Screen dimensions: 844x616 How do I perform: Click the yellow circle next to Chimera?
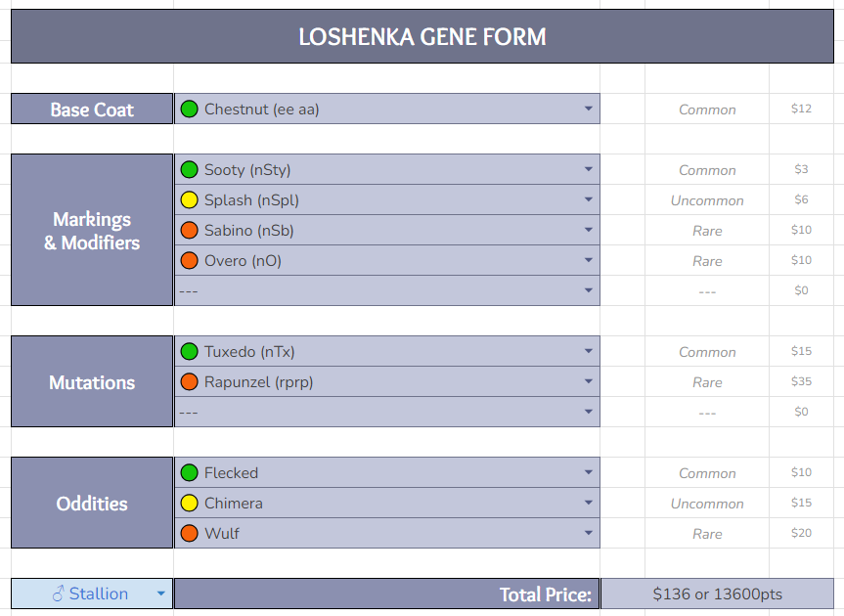point(189,503)
